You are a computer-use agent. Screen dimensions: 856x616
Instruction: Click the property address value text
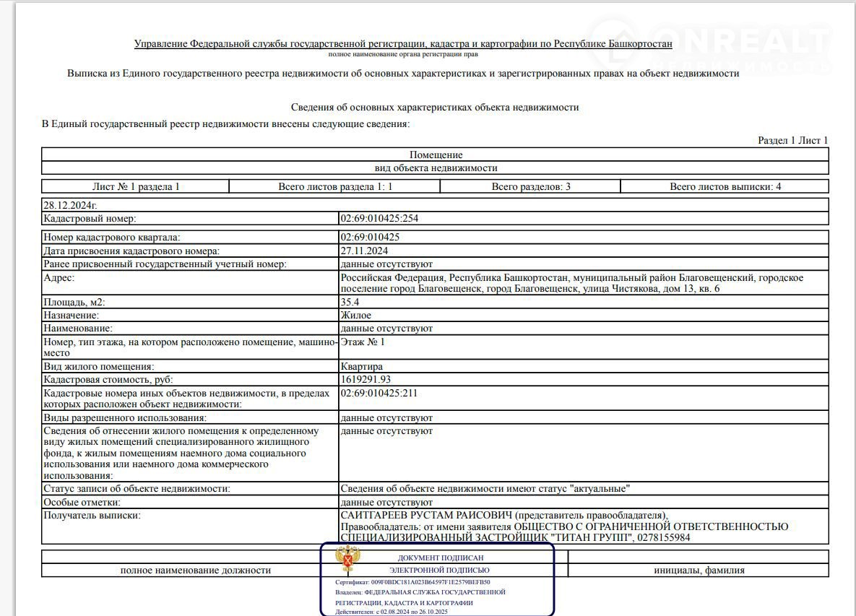click(571, 283)
